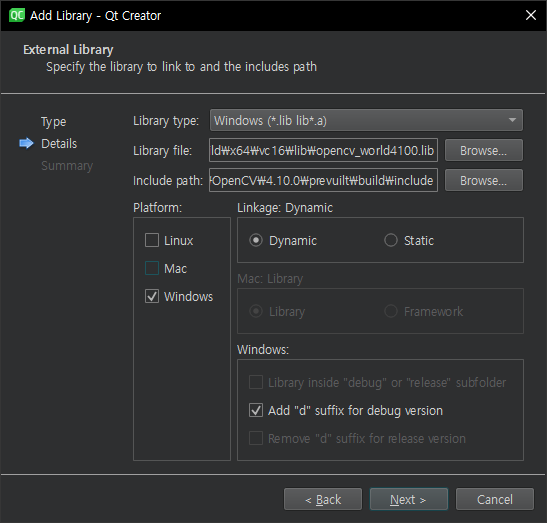The width and height of the screenshot is (547, 523).
Task: Select Dynamic linkage radio button
Action: click(256, 240)
